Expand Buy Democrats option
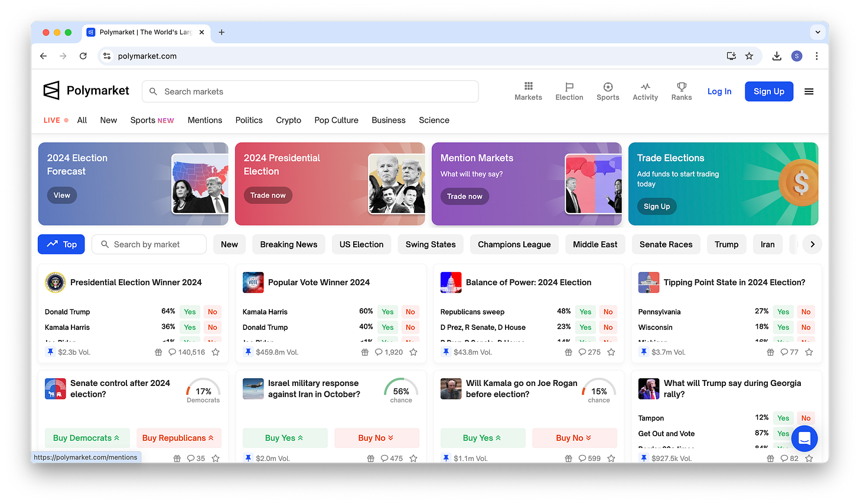This screenshot has height=504, width=860. click(x=87, y=438)
